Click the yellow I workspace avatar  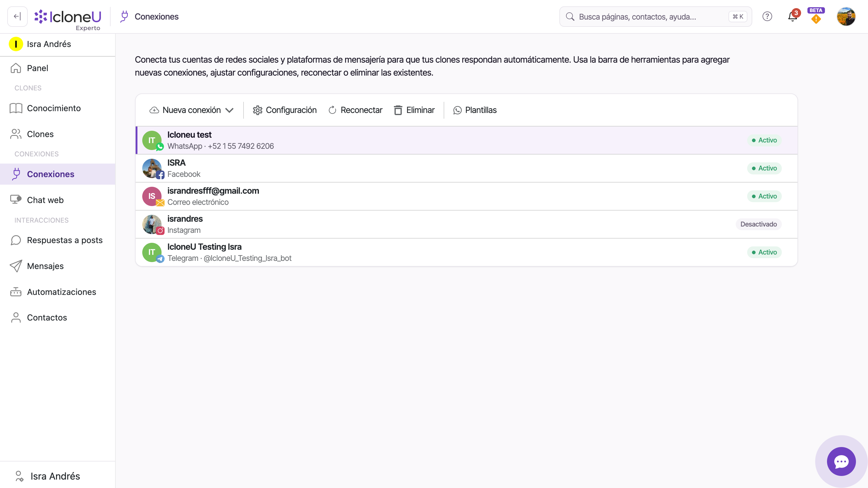(16, 44)
